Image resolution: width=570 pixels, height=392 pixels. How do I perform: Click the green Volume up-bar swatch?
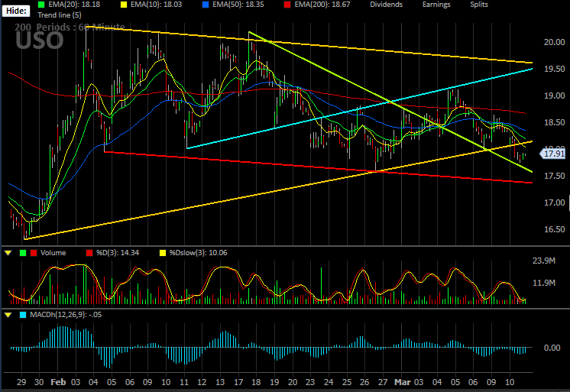click(23, 253)
